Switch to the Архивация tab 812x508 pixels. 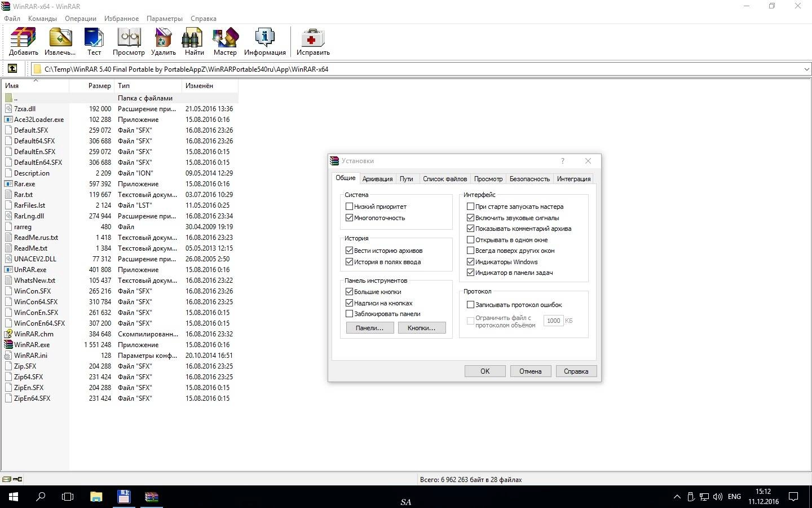[x=377, y=179]
